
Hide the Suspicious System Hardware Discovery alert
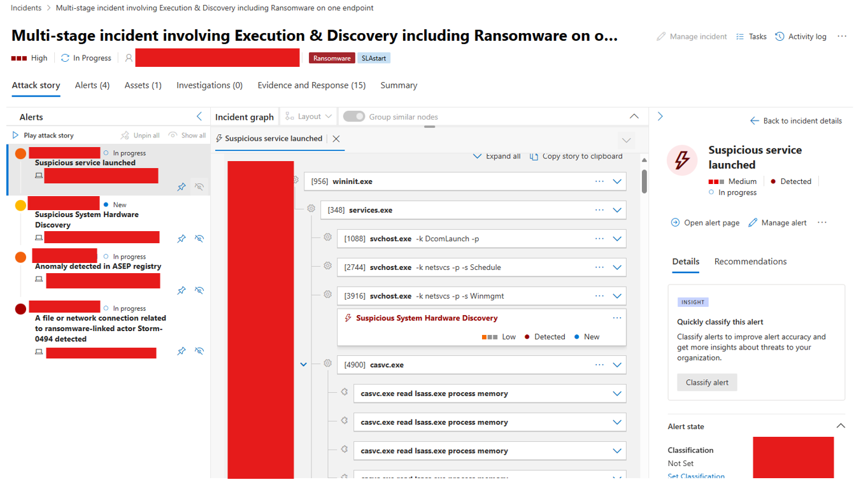click(199, 239)
